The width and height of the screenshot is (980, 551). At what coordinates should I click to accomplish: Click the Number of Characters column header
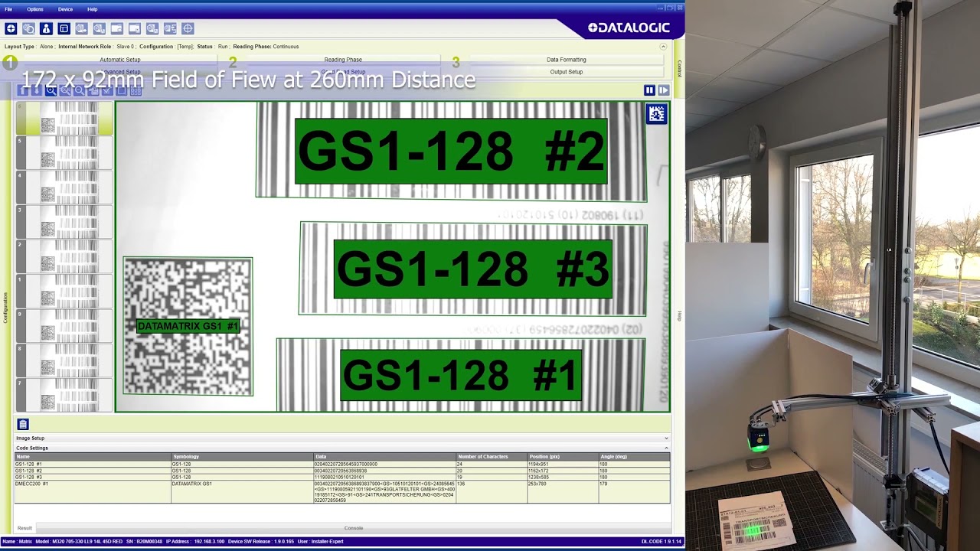(x=492, y=457)
